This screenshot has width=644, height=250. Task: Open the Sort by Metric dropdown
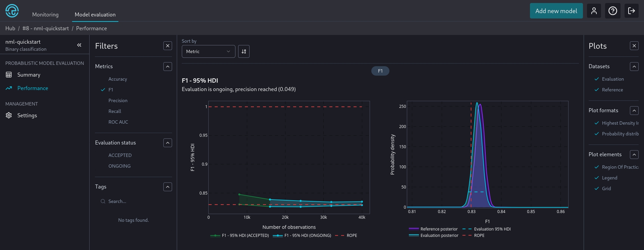[208, 51]
